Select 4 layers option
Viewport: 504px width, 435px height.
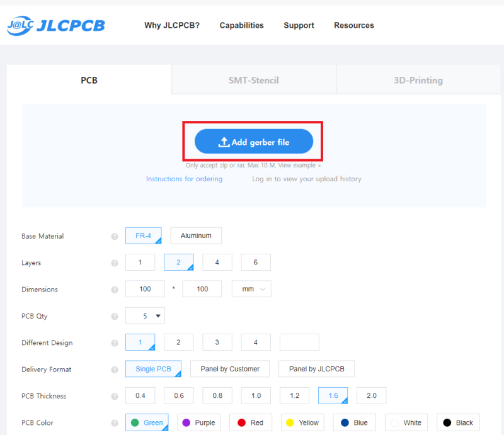[x=217, y=262]
